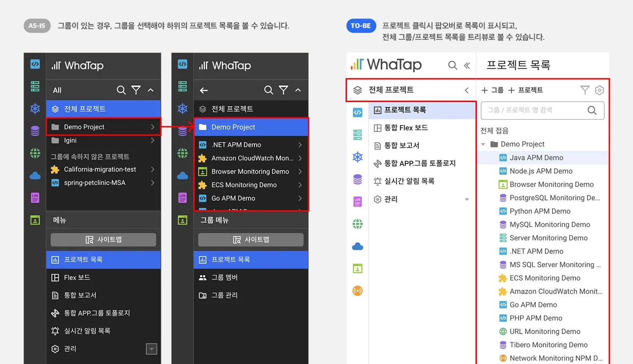The width and height of the screenshot is (633, 364).
Task: Select the browser monitoring icon in the TO-BE rail
Action: (x=357, y=269)
